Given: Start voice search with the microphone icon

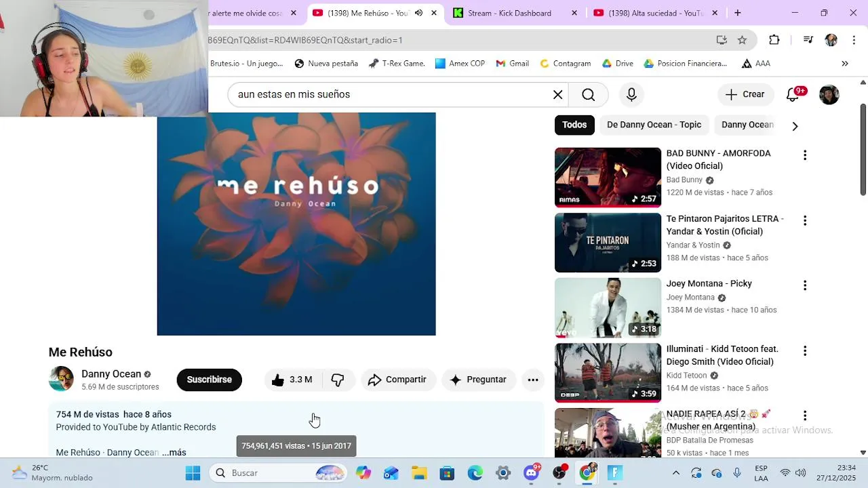Looking at the screenshot, I should point(631,95).
